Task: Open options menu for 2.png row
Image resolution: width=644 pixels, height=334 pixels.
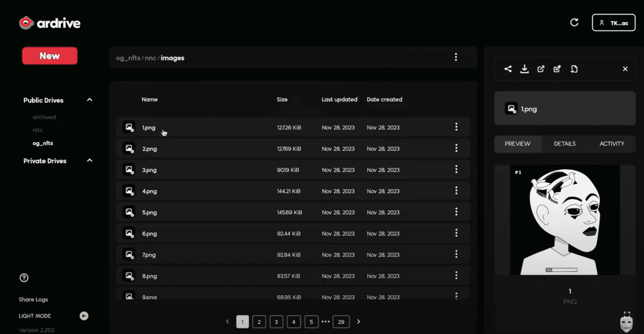Action: coord(456,148)
